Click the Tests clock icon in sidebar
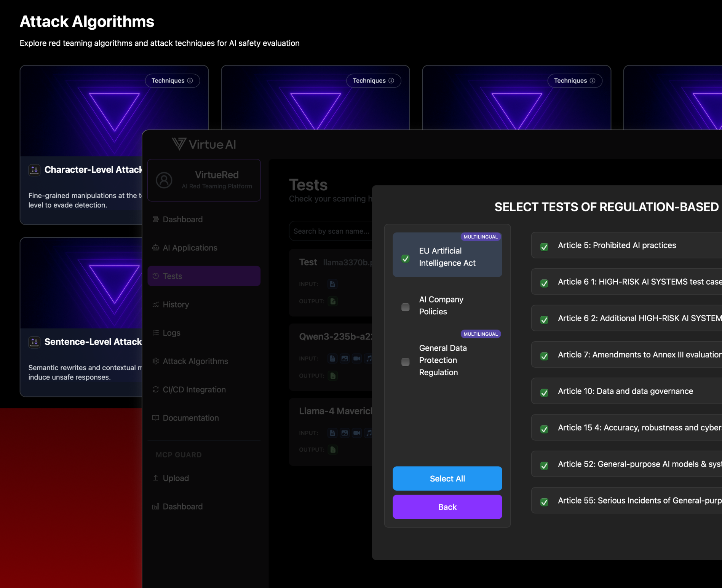This screenshot has width=722, height=588. pos(155,276)
